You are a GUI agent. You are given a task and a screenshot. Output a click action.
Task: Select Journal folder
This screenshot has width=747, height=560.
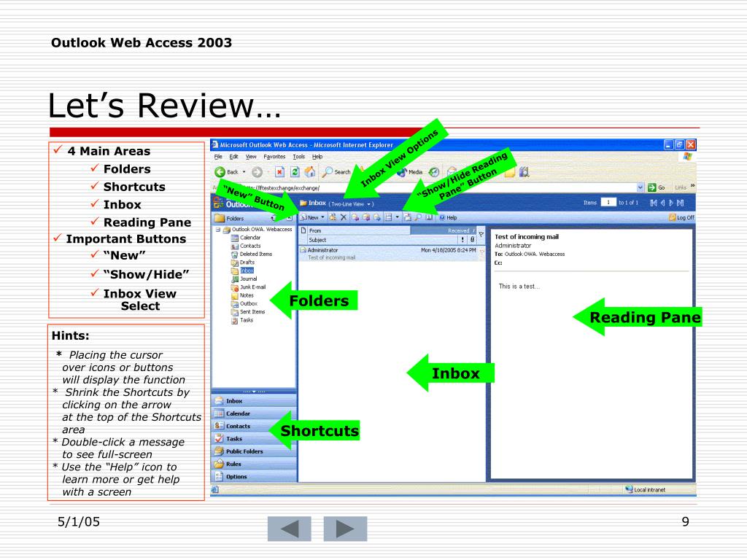coord(244,279)
